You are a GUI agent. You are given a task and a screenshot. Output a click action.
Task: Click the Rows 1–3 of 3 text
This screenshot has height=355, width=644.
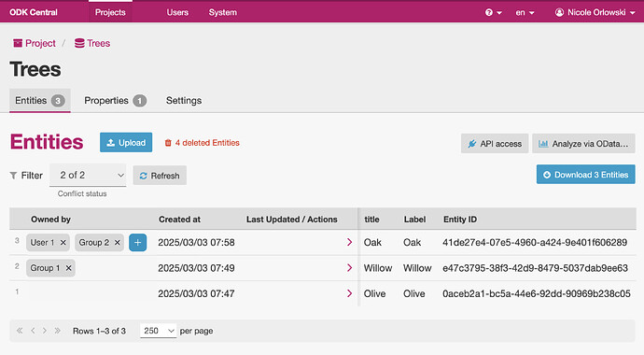99,331
